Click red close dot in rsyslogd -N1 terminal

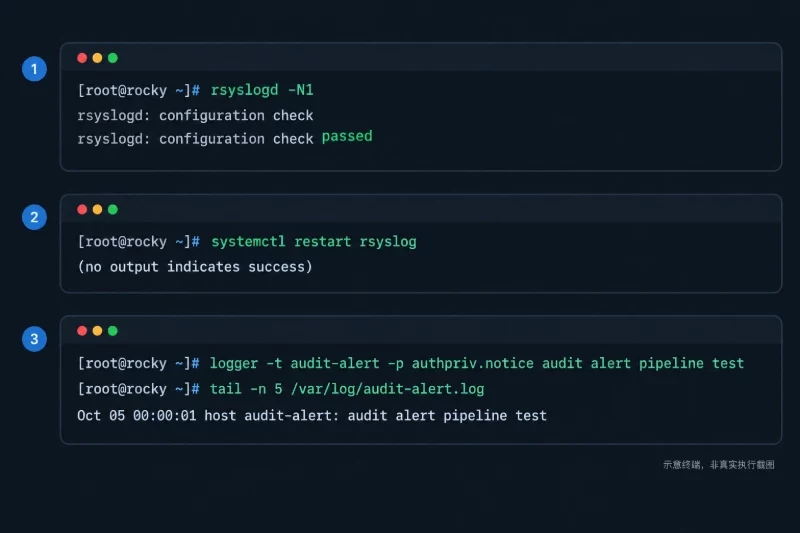pyautogui.click(x=82, y=58)
